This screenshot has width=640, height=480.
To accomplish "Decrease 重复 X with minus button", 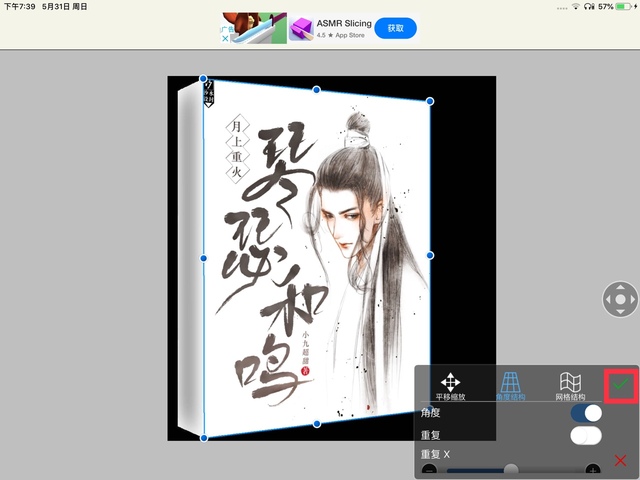I will (429, 470).
